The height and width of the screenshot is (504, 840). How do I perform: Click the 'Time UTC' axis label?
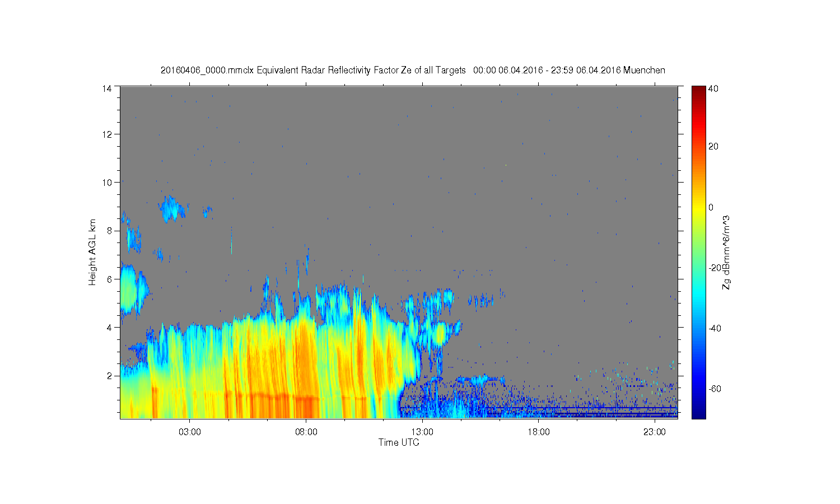[x=399, y=442]
